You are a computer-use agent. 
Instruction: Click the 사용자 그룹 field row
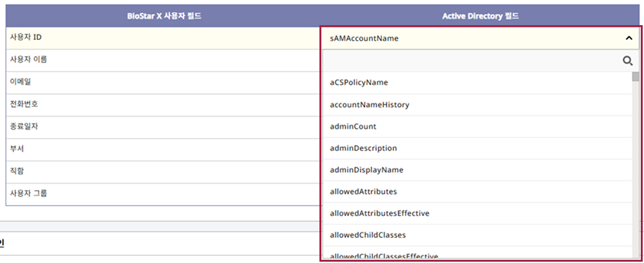[161, 193]
